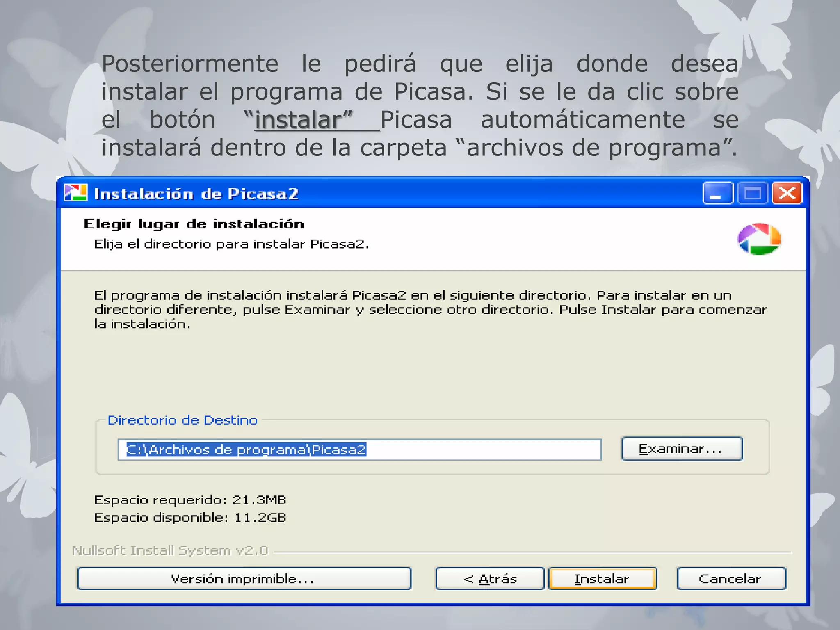The height and width of the screenshot is (630, 840).
Task: Click the Picasa colorful logo in header
Action: coord(759,239)
